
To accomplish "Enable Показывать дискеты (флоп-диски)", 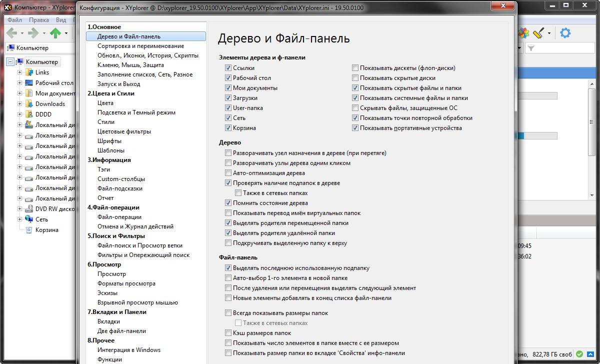I will 355,68.
